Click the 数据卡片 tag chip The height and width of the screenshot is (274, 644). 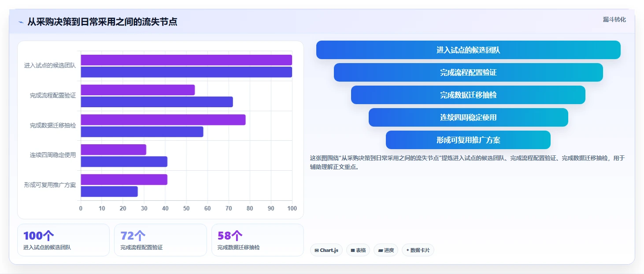[418, 250]
